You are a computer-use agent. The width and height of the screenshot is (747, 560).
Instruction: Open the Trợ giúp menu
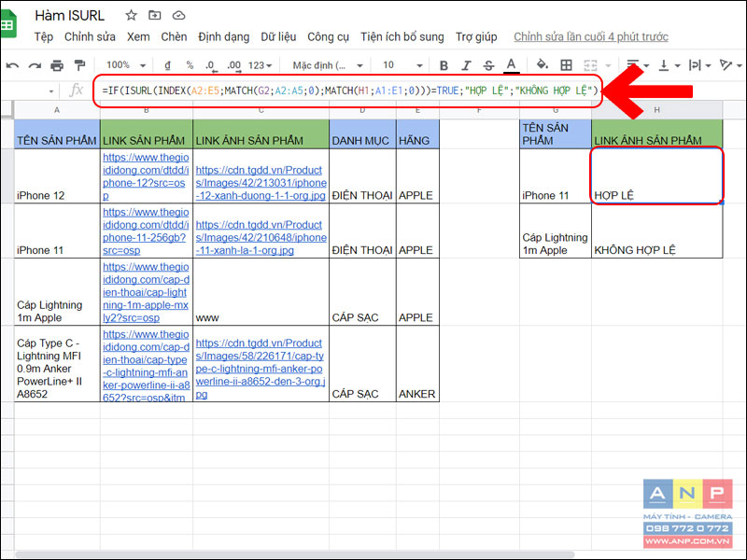(476, 37)
